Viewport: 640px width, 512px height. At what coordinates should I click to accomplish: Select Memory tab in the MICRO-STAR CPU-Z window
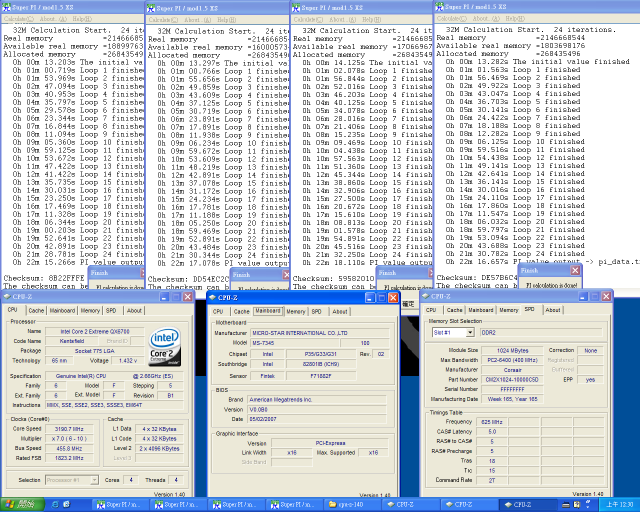pos(296,311)
